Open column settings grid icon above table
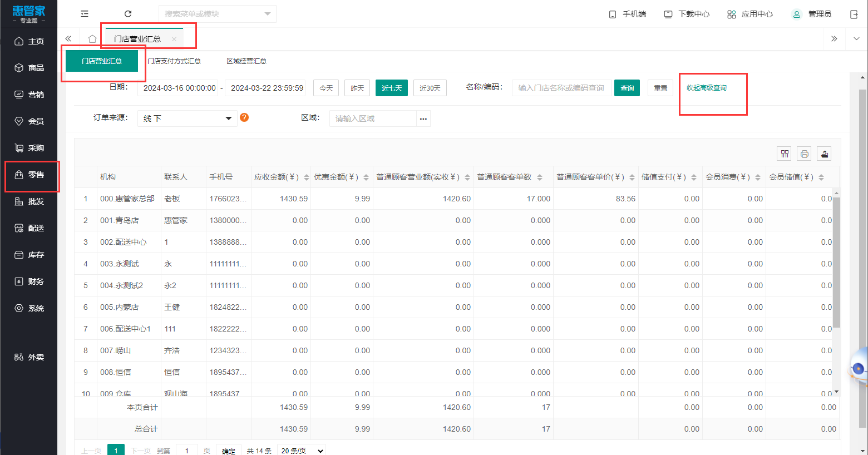868x455 pixels. (785, 154)
